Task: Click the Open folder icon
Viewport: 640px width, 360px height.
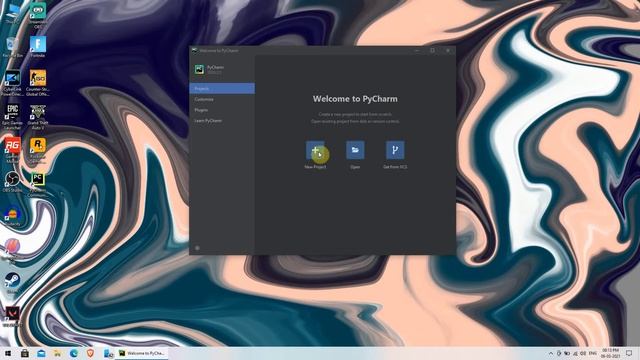Action: [x=355, y=150]
